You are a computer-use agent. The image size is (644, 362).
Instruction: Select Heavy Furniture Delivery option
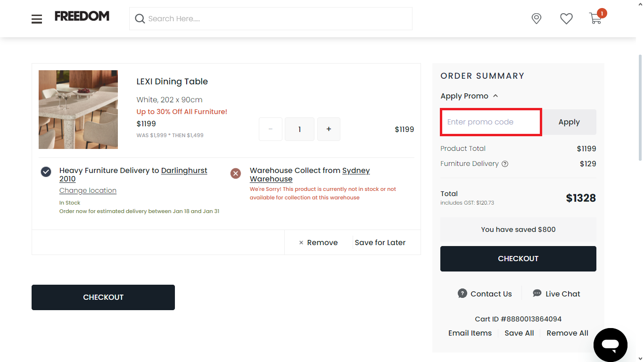(46, 172)
